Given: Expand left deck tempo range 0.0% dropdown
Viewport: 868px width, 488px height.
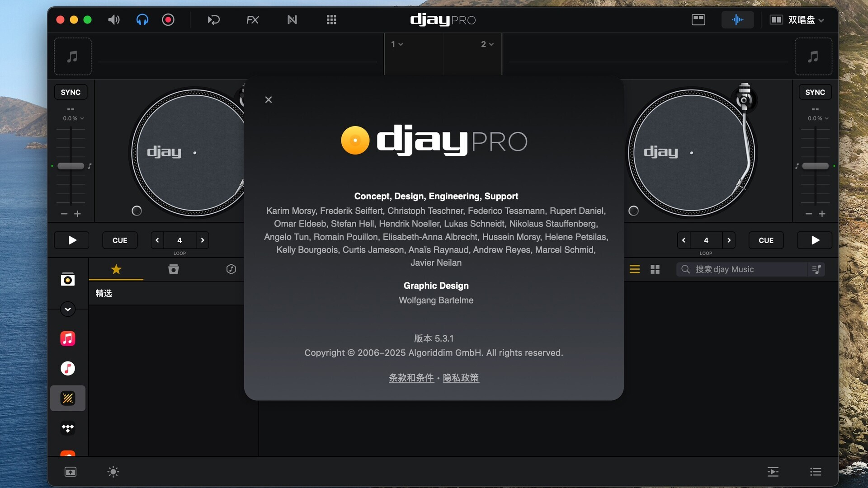Looking at the screenshot, I should coord(73,118).
